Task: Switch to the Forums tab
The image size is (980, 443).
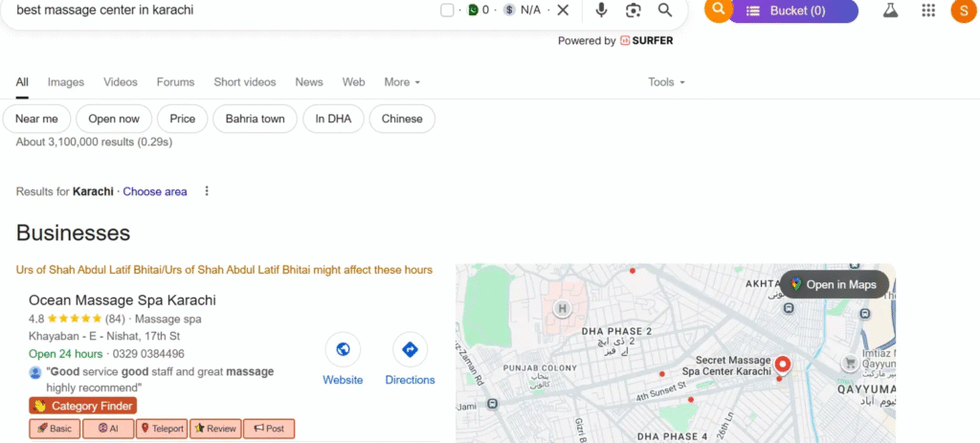Action: coord(176,82)
